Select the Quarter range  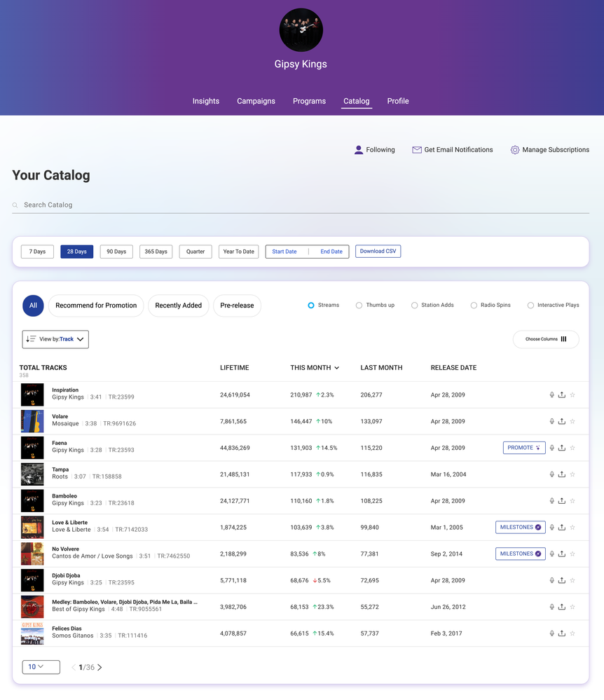195,252
